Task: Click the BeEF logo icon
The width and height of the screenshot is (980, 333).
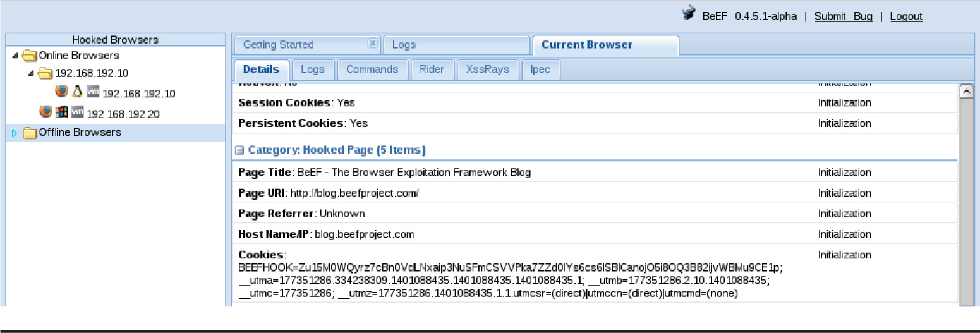Action: [x=689, y=15]
